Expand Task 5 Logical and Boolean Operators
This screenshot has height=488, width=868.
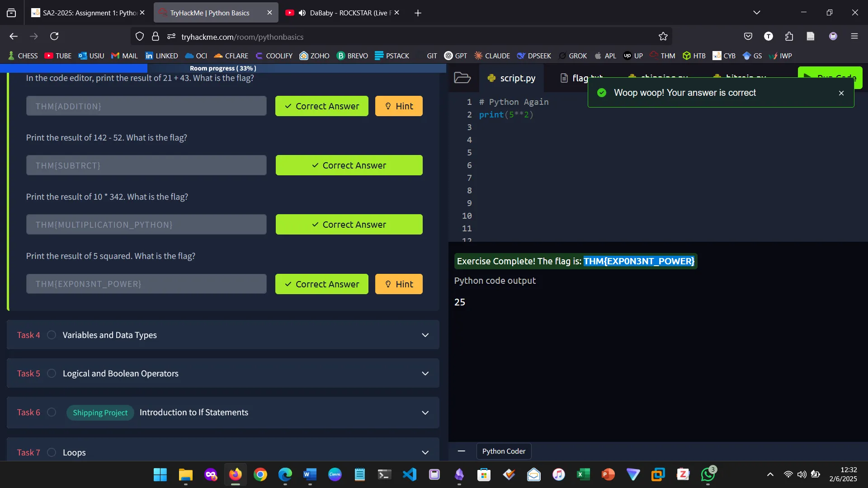pyautogui.click(x=425, y=373)
